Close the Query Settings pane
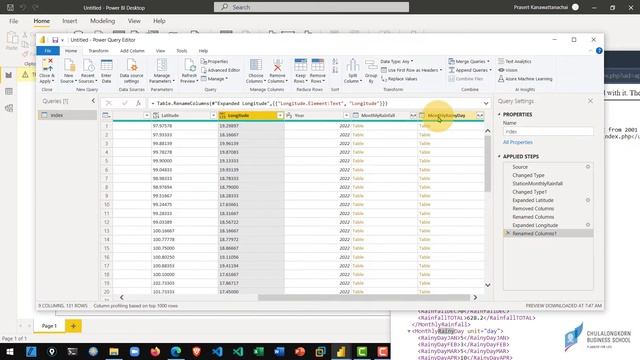640x360 pixels. pos(590,101)
